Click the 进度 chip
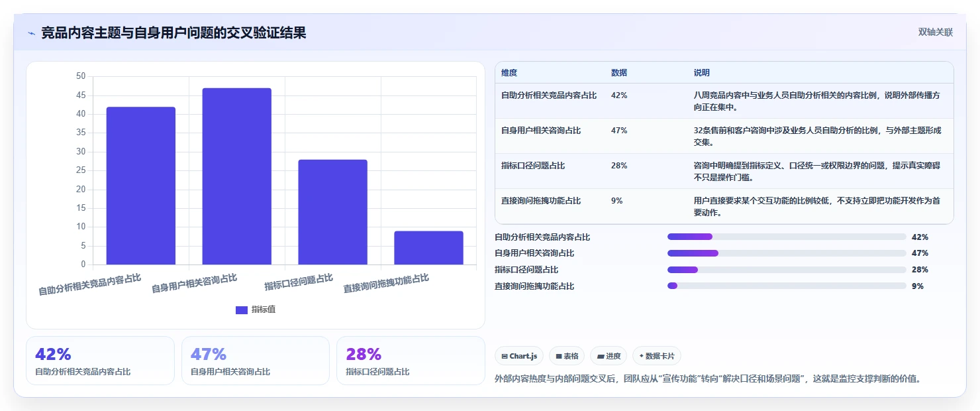This screenshot has height=411, width=980. click(x=609, y=356)
